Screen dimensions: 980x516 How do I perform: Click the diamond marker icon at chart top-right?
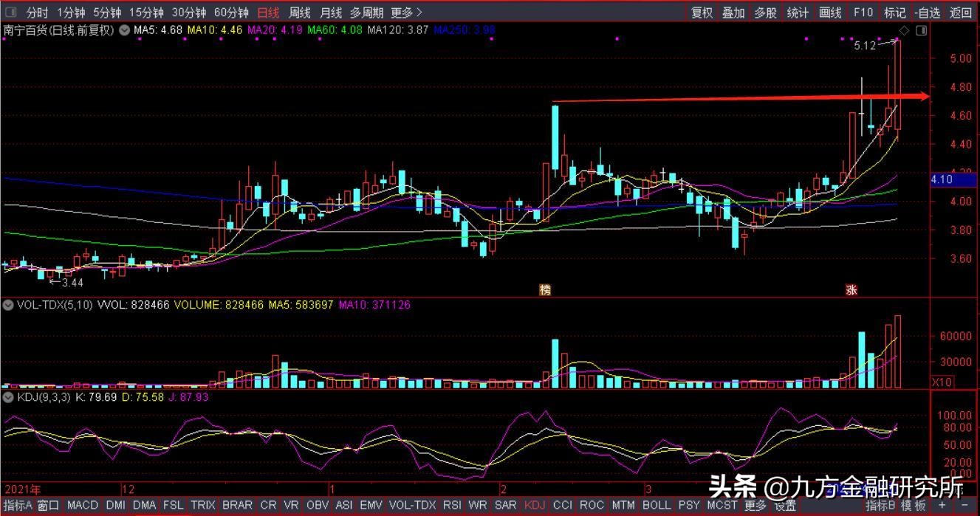903,30
